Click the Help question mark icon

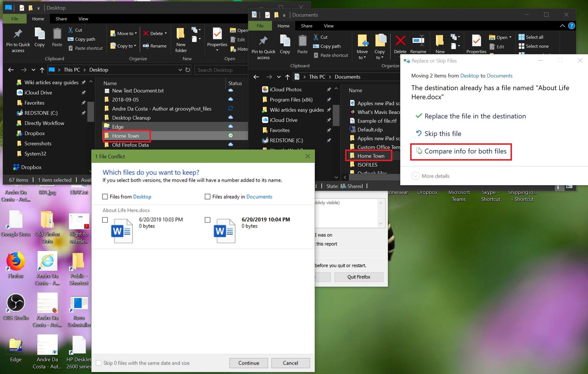pos(571,26)
